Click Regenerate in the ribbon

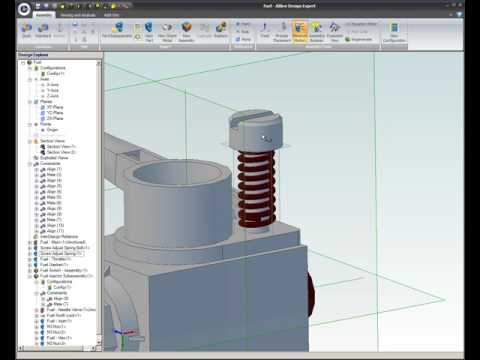click(x=359, y=39)
